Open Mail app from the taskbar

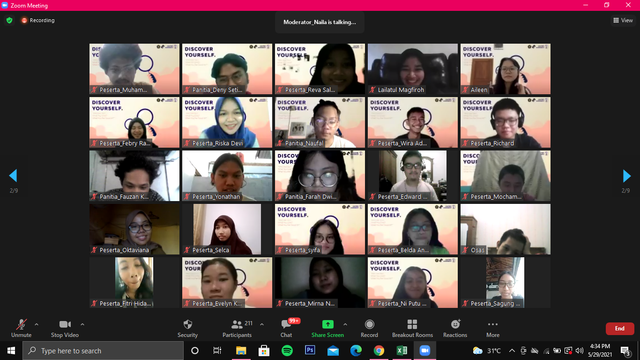(333, 351)
